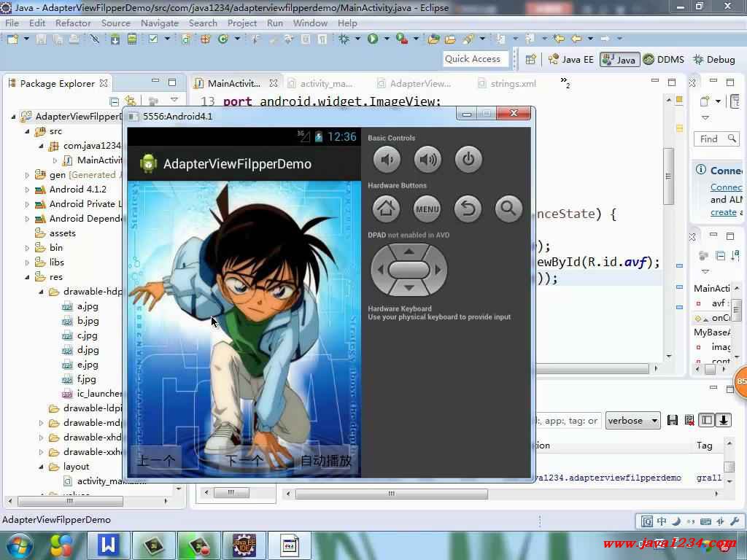747x560 pixels.
Task: Click the Debug bug icon in toolbar
Action: pyautogui.click(x=344, y=39)
